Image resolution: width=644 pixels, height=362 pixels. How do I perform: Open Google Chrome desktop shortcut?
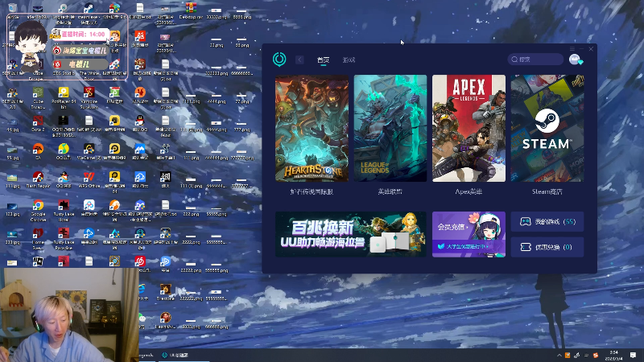38,210
